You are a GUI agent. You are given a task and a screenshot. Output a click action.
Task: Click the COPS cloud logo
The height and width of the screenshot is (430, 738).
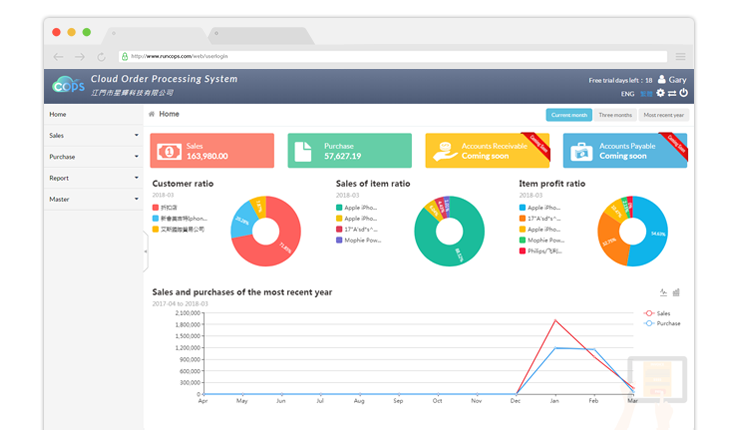click(68, 84)
